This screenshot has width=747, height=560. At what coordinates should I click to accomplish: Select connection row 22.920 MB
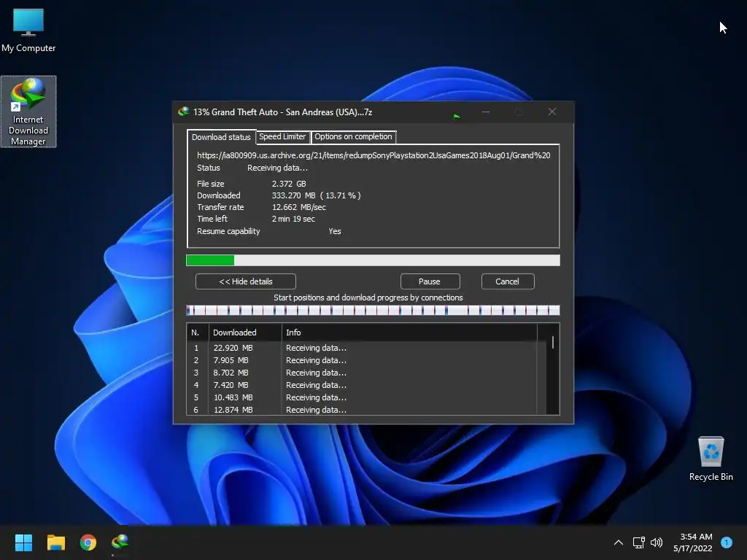pyautogui.click(x=362, y=348)
